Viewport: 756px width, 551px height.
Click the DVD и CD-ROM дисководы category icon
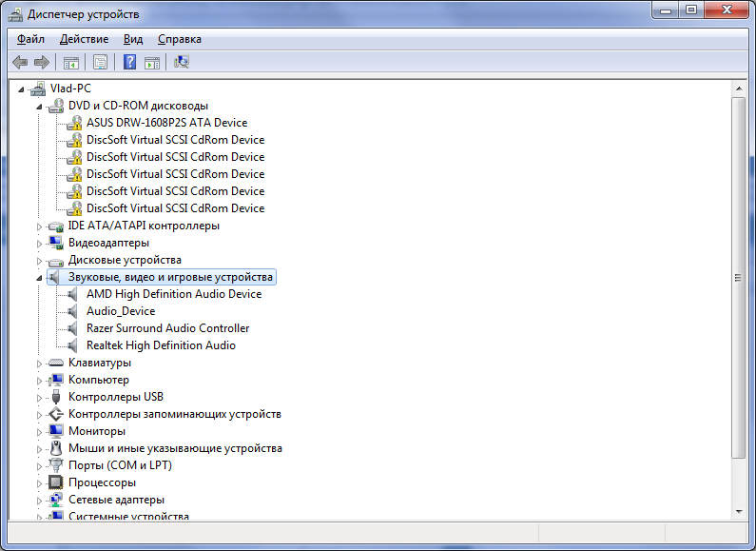pos(56,106)
